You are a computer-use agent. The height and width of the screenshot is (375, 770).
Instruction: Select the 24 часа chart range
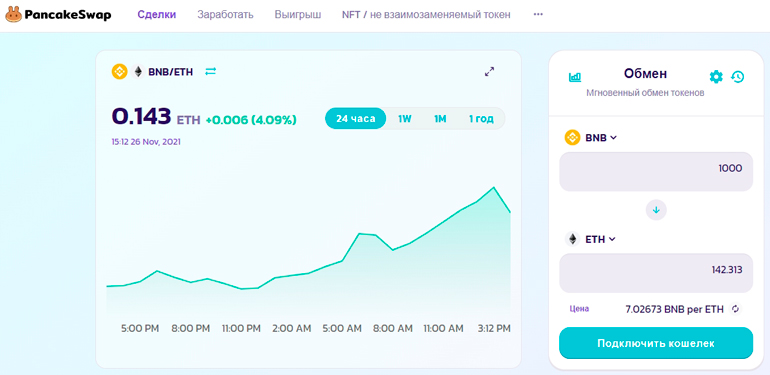tap(356, 118)
